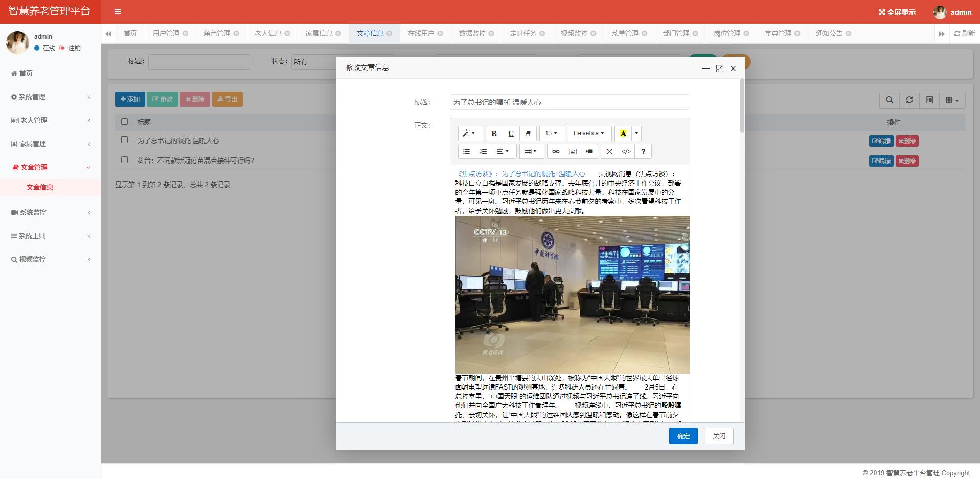The image size is (980, 479).
Task: Open the 定时任务 tab
Action: tap(523, 33)
